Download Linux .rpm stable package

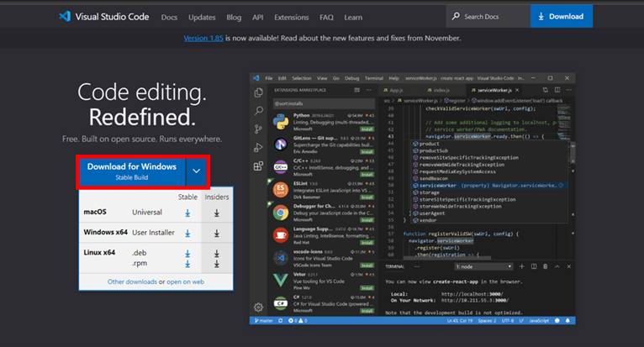tap(187, 264)
